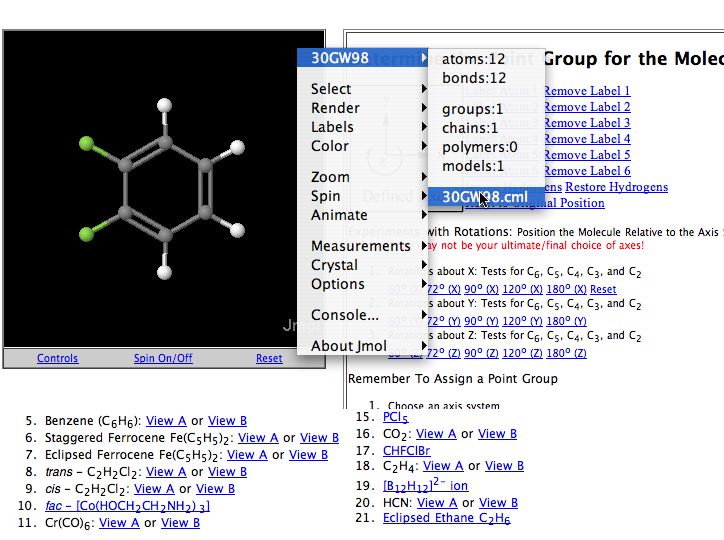Open the Select submenu

click(x=362, y=89)
